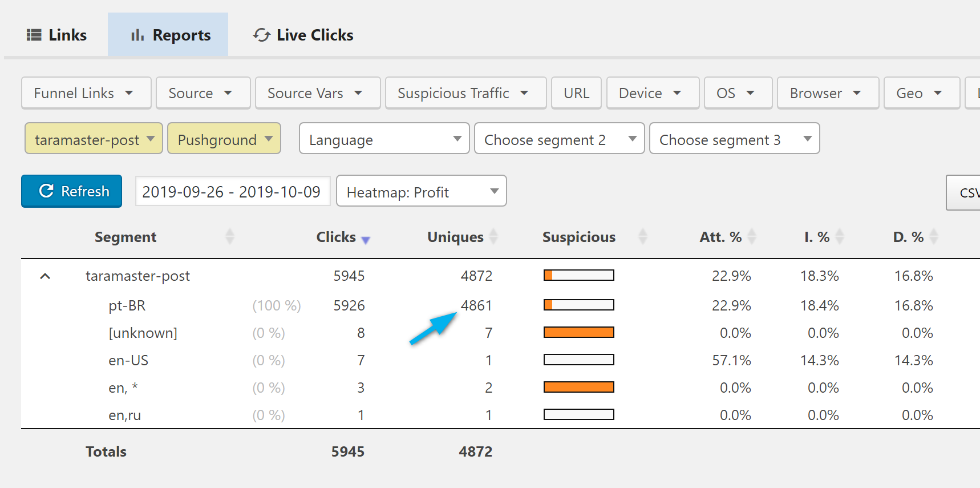Screen dimensions: 980x488
Task: Open the Choose segment 3 selector
Action: pyautogui.click(x=735, y=139)
